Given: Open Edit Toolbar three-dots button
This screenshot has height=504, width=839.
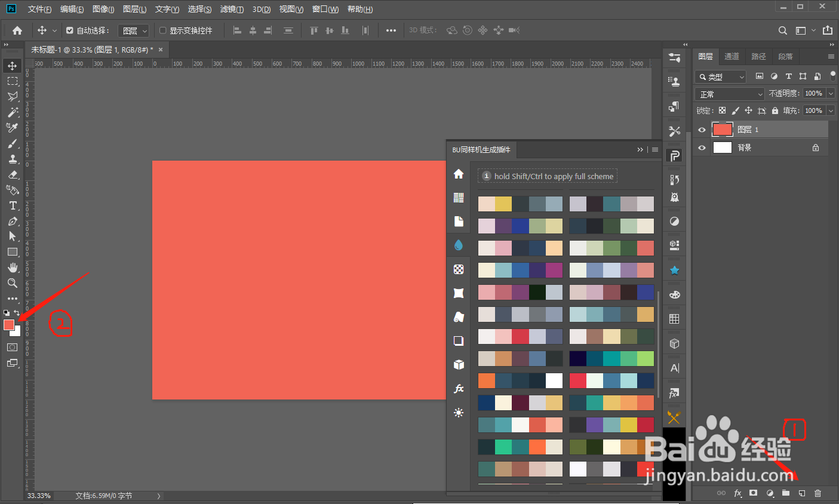Looking at the screenshot, I should [x=13, y=299].
